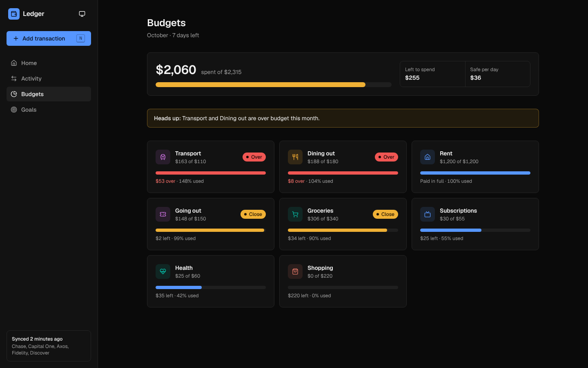Open the Home page label
Screen dimensions: 588x368
coord(29,63)
